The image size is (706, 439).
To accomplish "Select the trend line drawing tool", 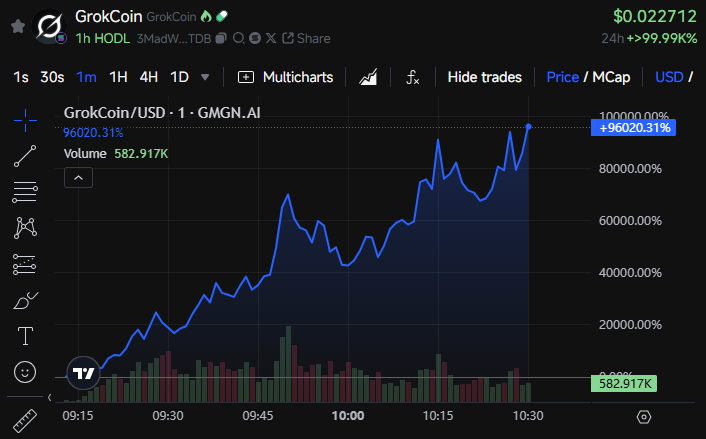I will point(26,155).
